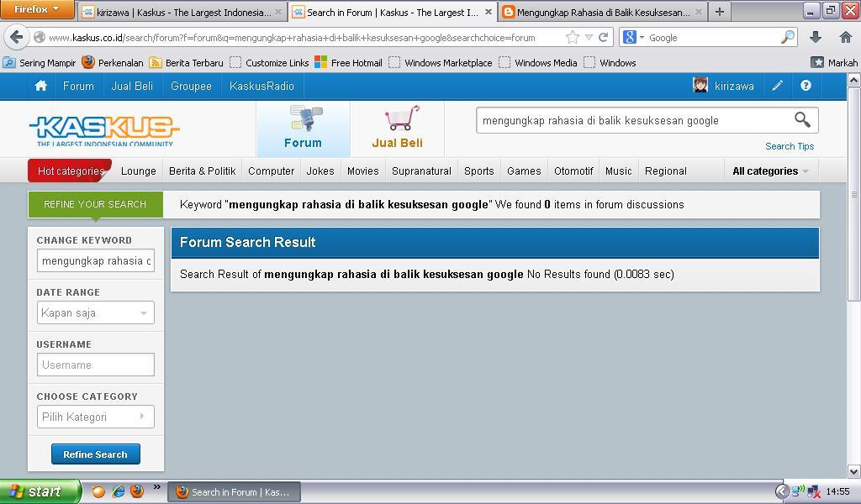The height and width of the screenshot is (504, 861).
Task: Open Berita & Politik category
Action: pos(202,171)
